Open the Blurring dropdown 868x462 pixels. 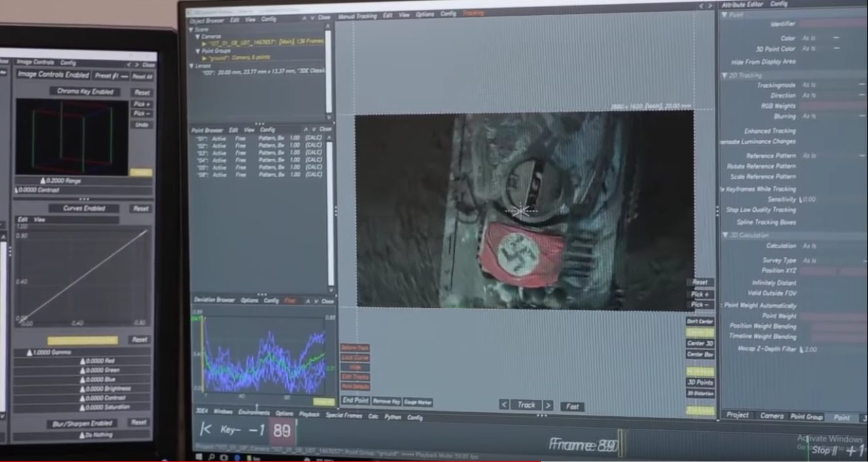point(833,116)
